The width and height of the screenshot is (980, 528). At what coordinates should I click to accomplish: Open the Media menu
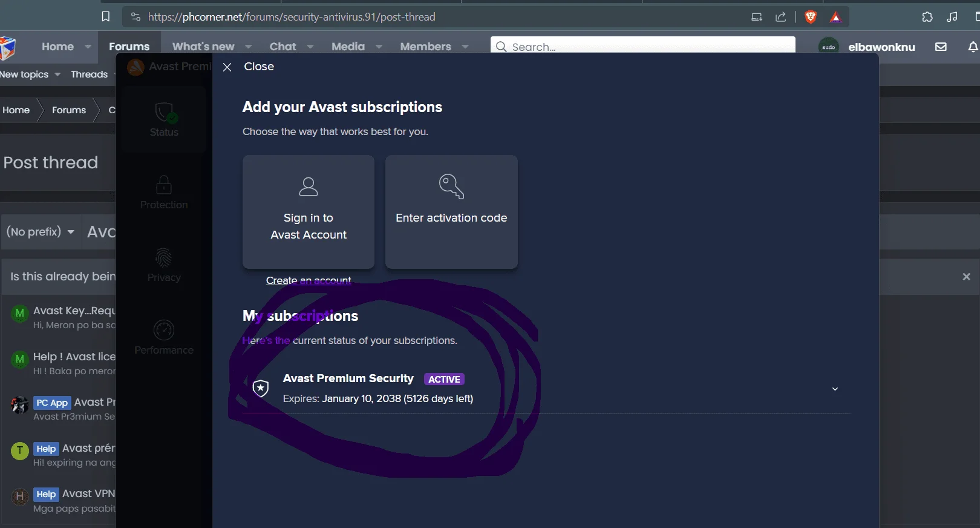coord(348,47)
